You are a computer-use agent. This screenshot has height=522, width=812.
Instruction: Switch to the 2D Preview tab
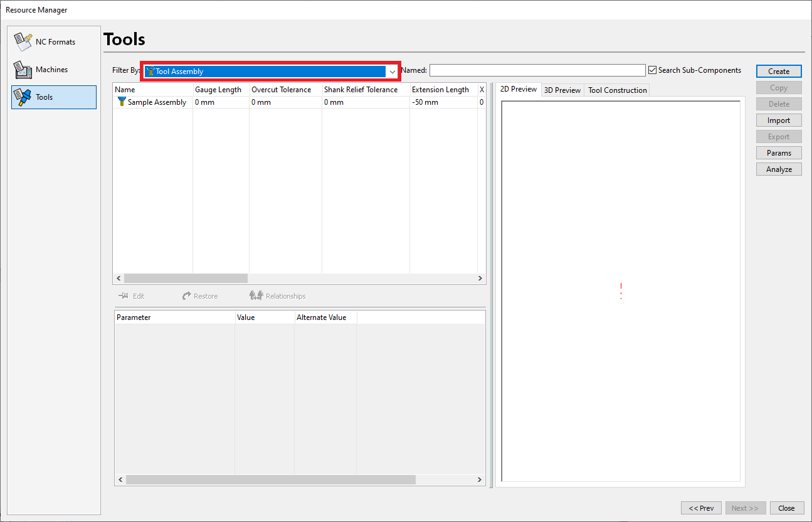(x=519, y=89)
